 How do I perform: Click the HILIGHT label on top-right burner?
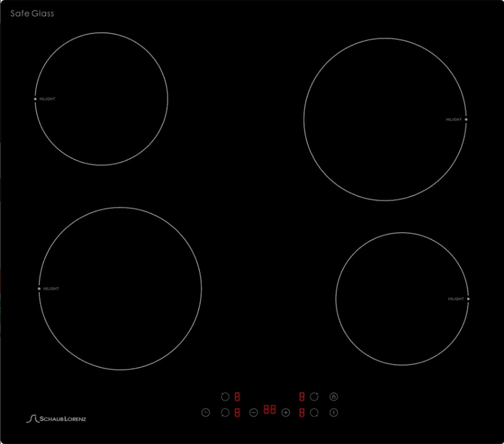[x=454, y=120]
